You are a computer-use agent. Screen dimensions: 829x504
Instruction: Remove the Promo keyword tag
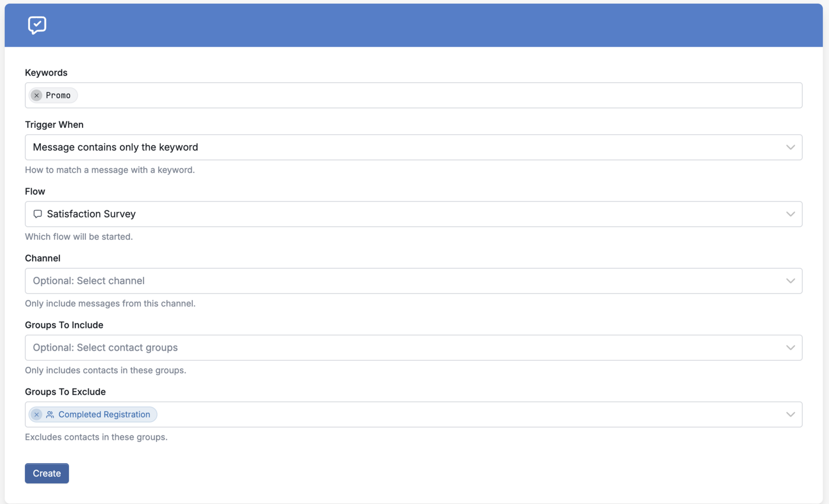tap(36, 95)
